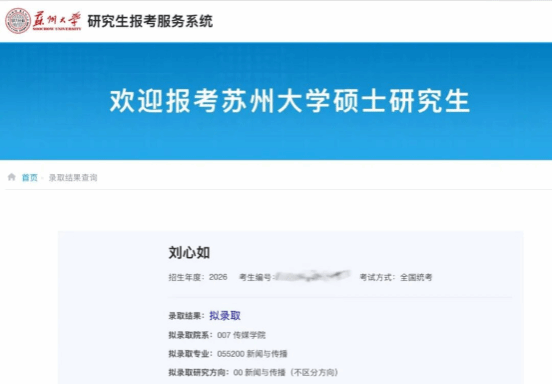The height and width of the screenshot is (384, 552).
Task: Click the 录取结果 label
Action: coord(186,316)
